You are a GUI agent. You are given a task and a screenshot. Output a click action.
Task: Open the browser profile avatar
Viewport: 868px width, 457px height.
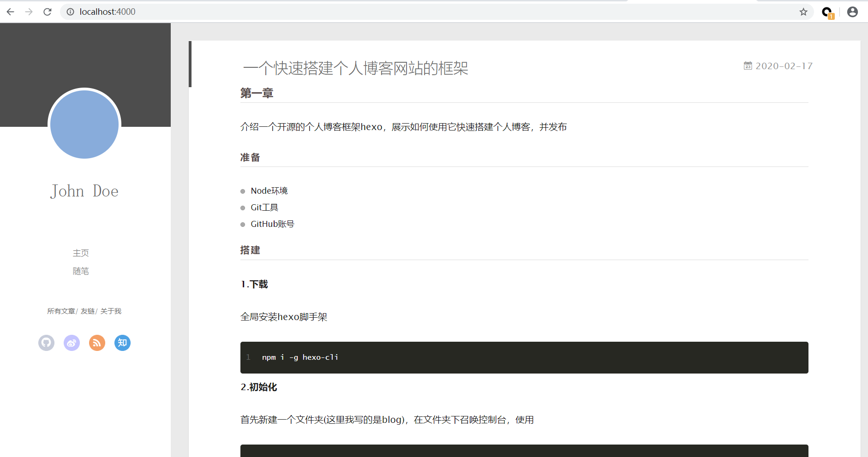point(852,12)
